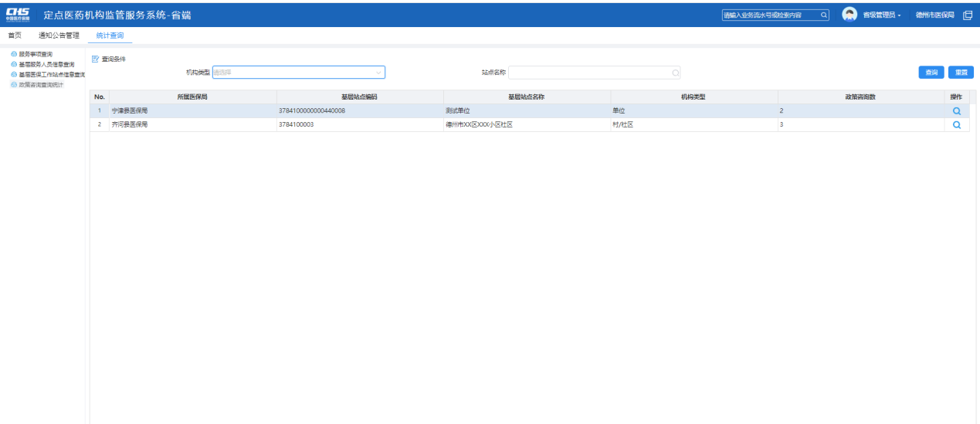Click the search icon in top search box
Image resolution: width=980 pixels, height=424 pixels.
coord(823,15)
